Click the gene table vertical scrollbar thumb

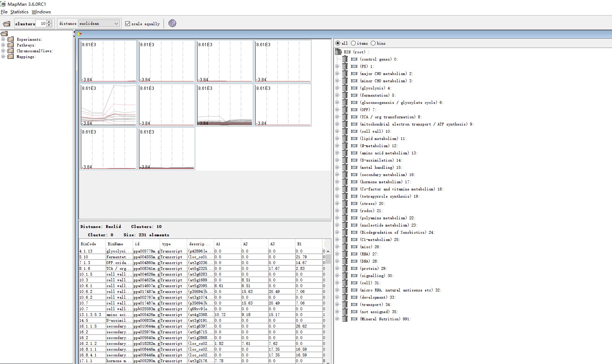[x=328, y=259]
